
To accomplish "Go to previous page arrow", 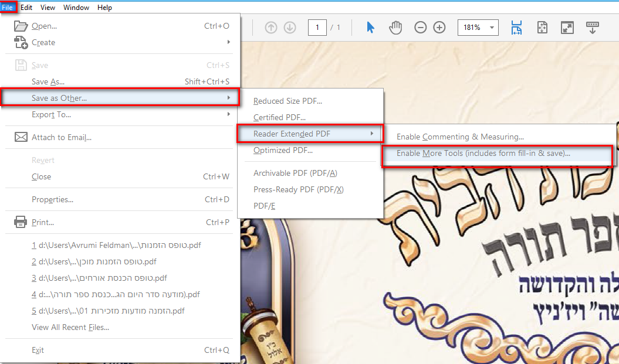I will pyautogui.click(x=271, y=28).
